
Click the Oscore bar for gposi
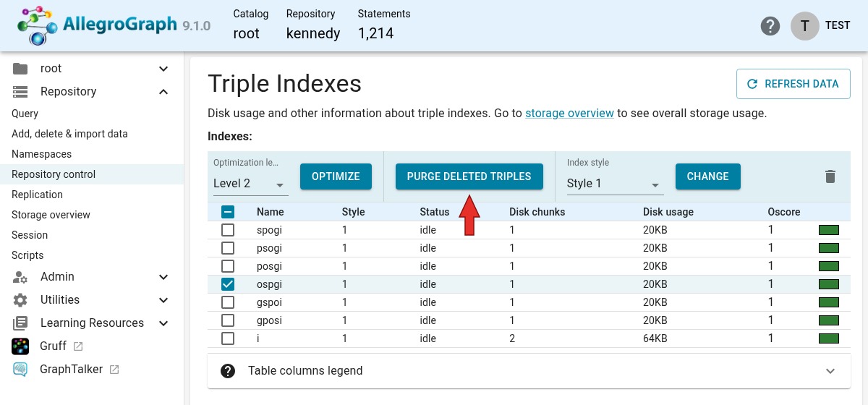pyautogui.click(x=829, y=320)
